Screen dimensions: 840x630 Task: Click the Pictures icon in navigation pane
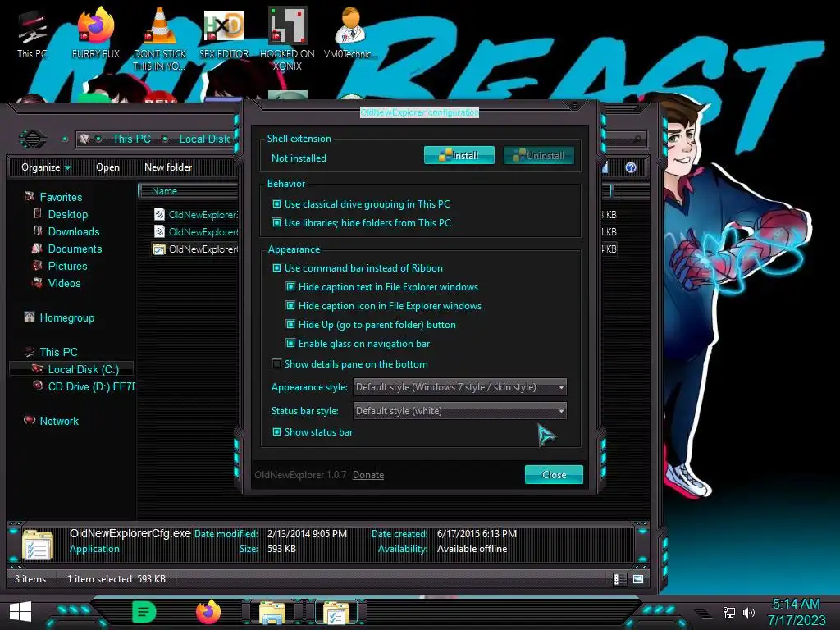[x=38, y=265]
